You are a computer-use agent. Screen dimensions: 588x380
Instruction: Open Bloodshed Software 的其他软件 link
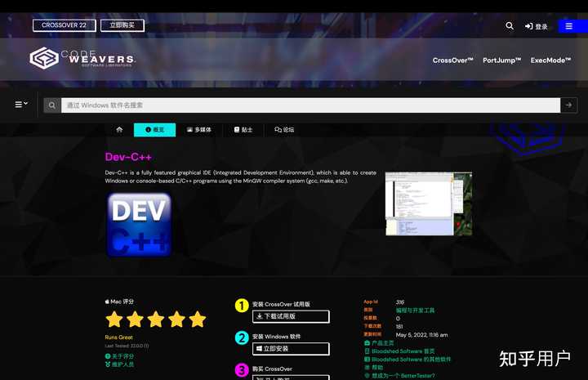click(x=408, y=360)
